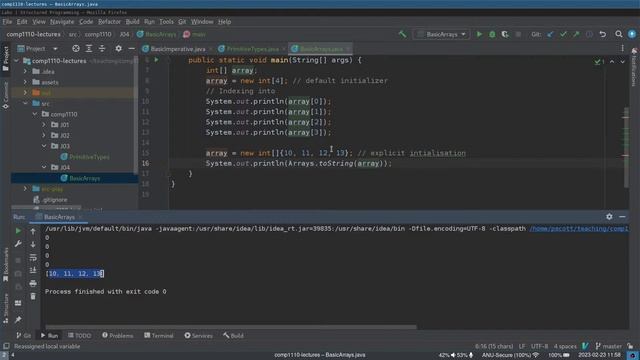
Task: Open the Build menu
Action: point(132,22)
